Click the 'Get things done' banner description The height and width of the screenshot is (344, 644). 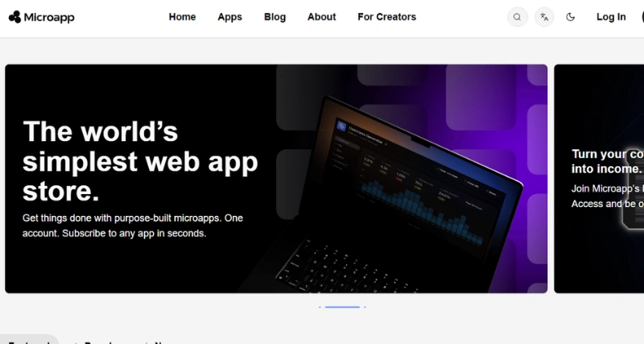[x=133, y=226]
